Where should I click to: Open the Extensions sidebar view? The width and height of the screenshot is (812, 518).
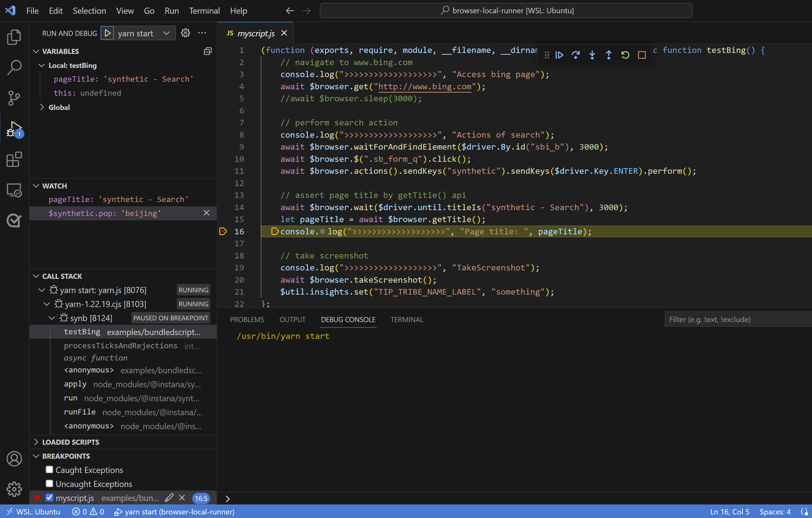click(x=14, y=160)
